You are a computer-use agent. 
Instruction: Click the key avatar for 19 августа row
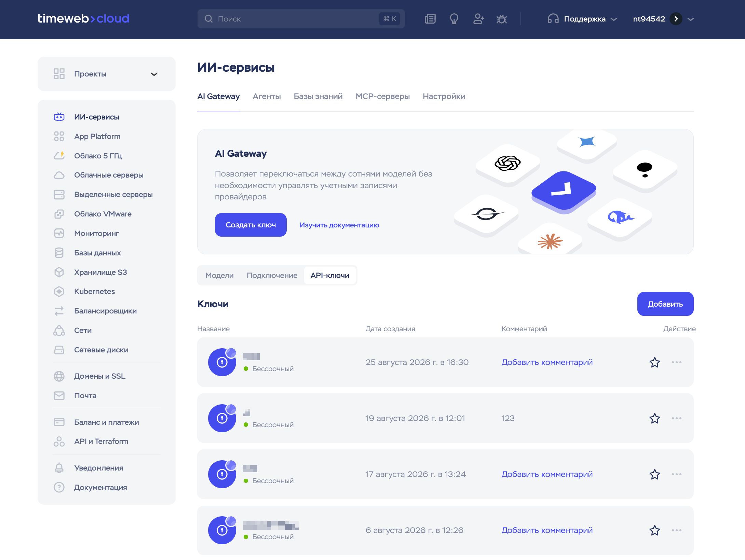[x=222, y=418]
